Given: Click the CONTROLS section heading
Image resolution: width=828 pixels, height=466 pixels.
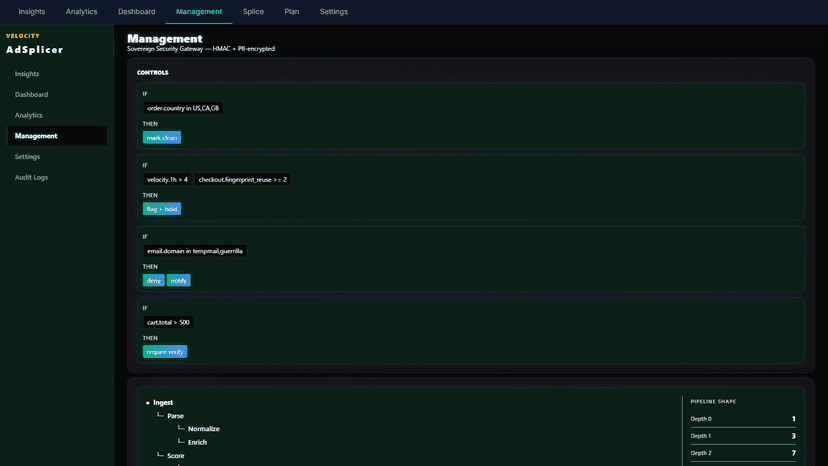Looking at the screenshot, I should pos(153,72).
